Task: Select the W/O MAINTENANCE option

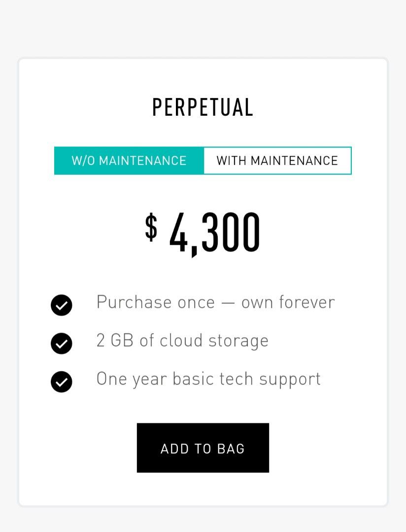Action: coord(129,161)
